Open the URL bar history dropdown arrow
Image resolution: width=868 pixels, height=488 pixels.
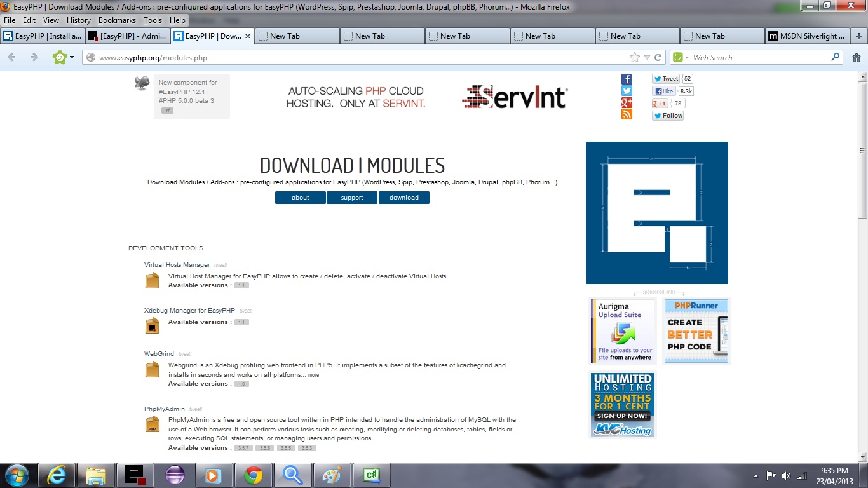pyautogui.click(x=647, y=57)
